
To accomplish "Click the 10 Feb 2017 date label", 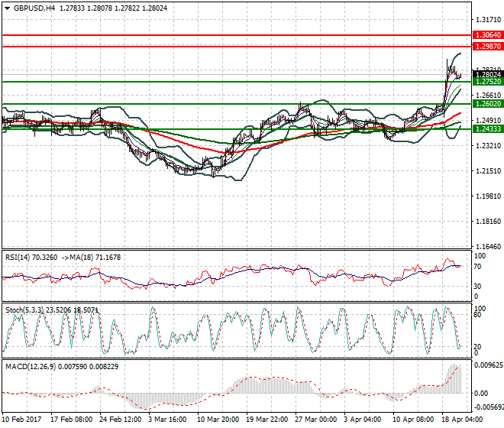I will tap(22, 420).
